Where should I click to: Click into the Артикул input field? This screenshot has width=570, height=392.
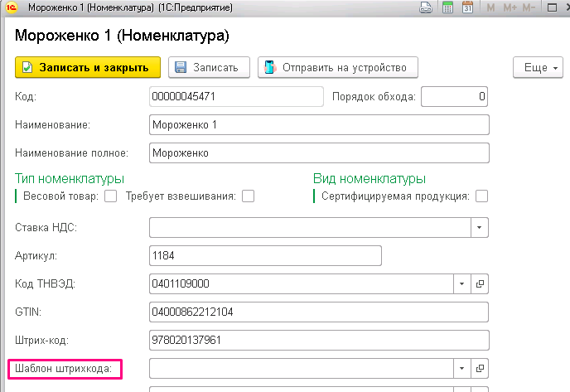coord(264,255)
